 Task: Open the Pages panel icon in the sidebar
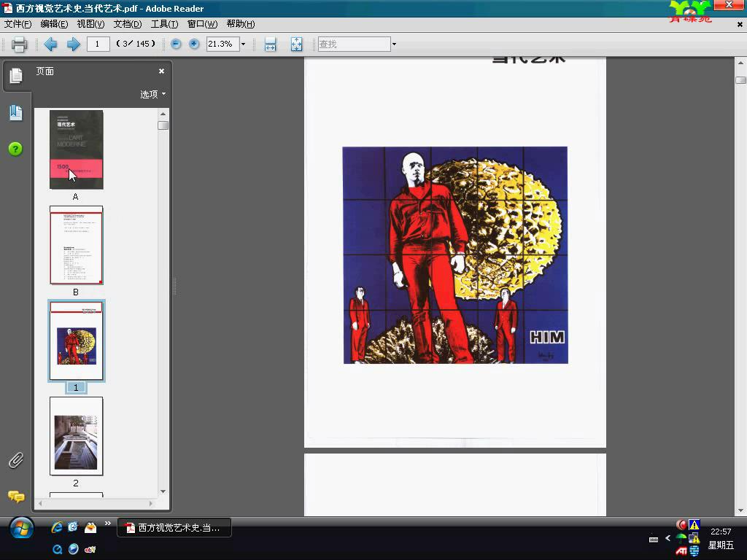(x=16, y=75)
